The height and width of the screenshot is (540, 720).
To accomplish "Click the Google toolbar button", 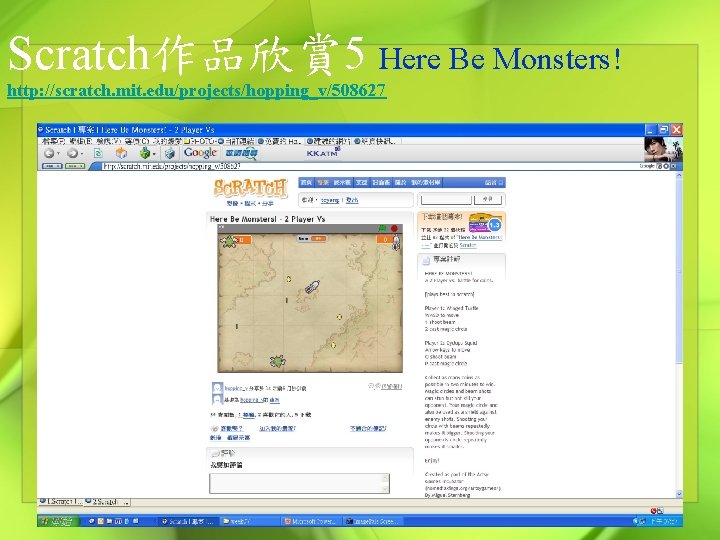I will pyautogui.click(x=200, y=153).
